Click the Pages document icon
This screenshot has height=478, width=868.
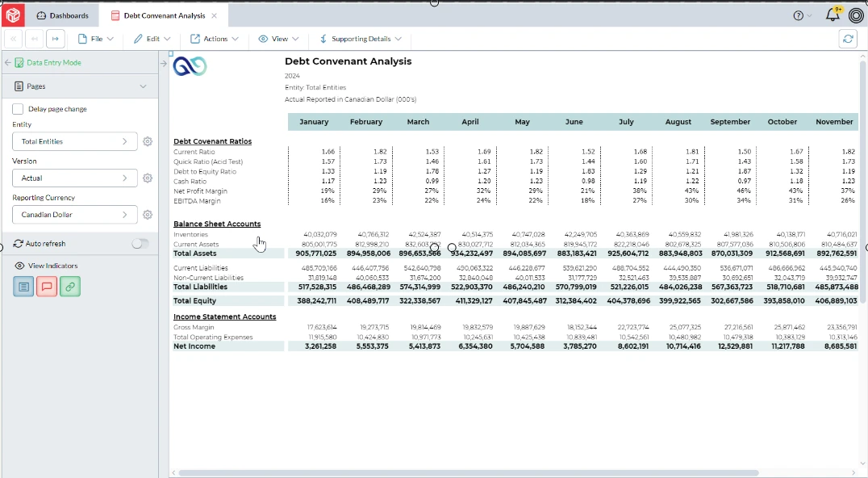tap(19, 86)
